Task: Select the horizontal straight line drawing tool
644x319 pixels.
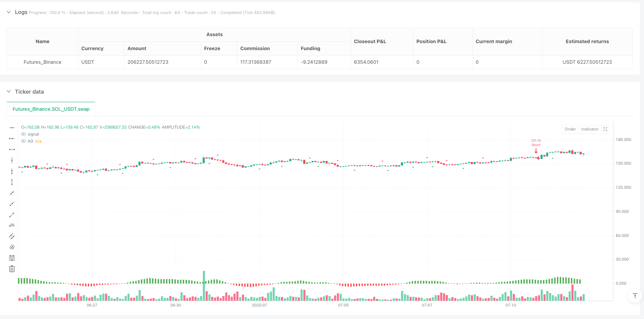Action: coord(12,127)
